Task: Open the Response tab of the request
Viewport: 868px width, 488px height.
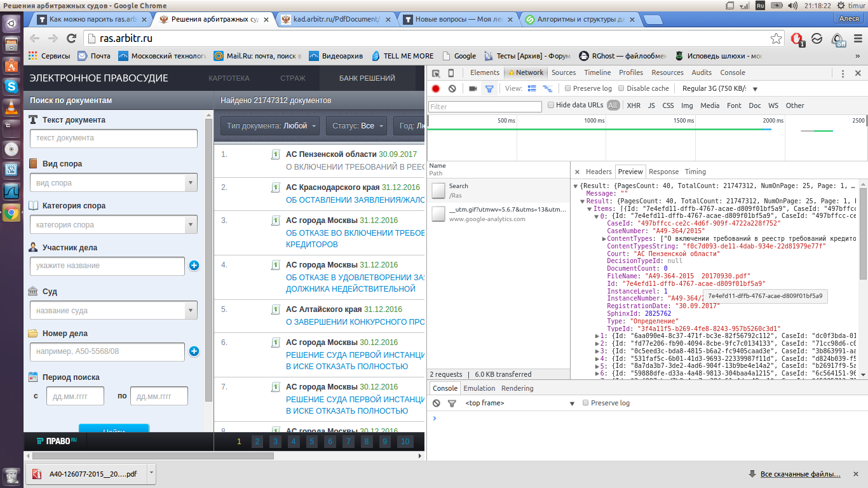Action: [x=663, y=172]
